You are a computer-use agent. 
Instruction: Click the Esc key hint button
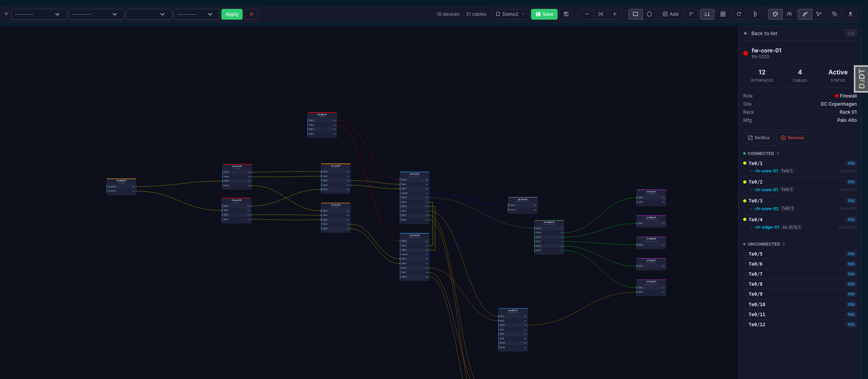coord(851,34)
